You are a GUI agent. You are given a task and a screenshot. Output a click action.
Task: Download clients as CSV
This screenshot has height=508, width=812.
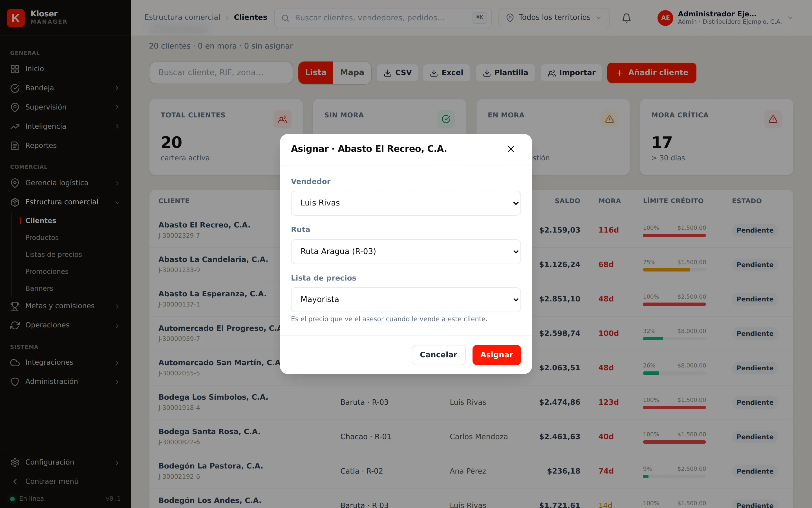397,73
